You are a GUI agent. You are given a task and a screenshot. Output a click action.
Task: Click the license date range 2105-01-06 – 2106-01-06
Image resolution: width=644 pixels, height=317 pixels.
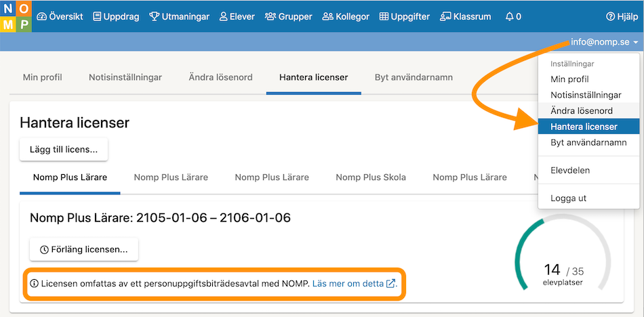[213, 217]
